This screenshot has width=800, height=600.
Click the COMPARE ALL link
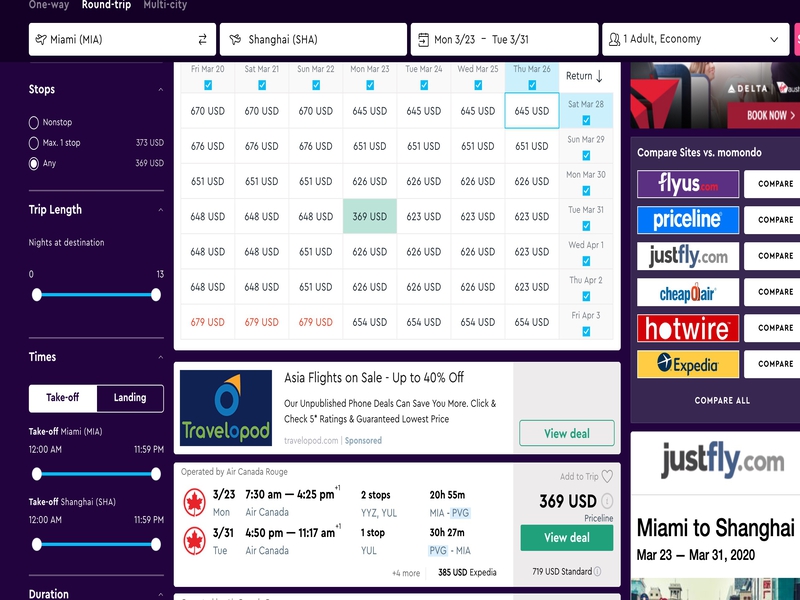pyautogui.click(x=722, y=401)
